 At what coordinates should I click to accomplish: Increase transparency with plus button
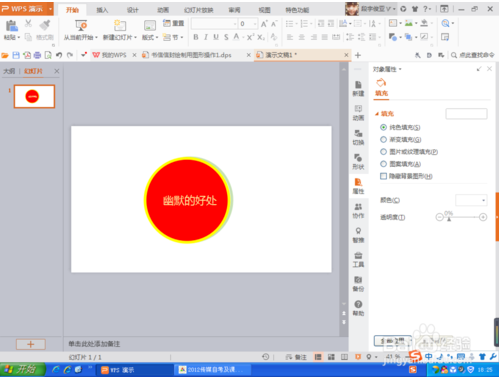click(483, 217)
